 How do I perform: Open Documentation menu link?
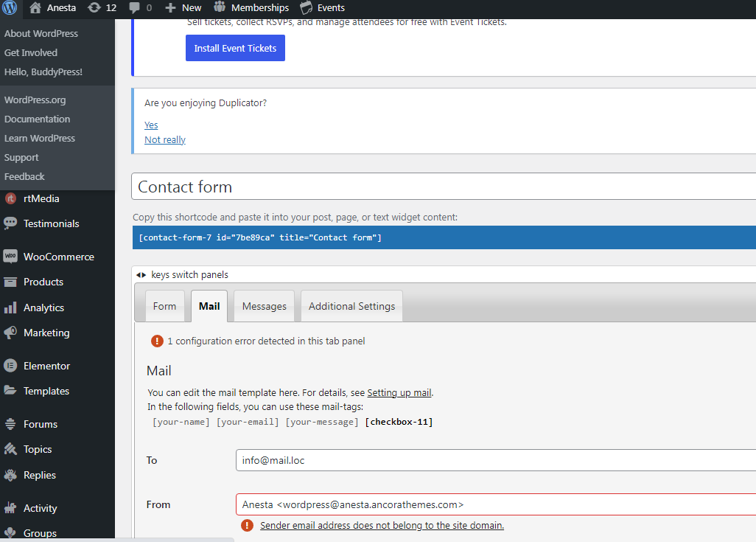pos(37,119)
